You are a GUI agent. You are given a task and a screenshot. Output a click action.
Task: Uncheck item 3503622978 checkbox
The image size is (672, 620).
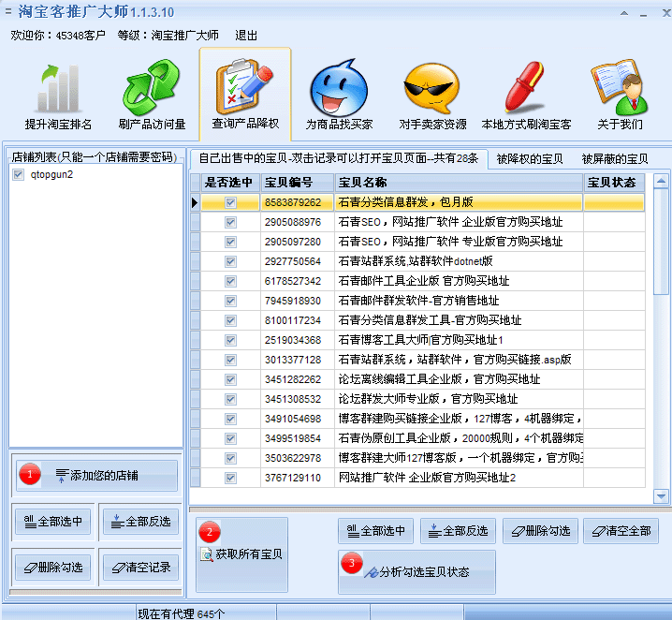point(230,458)
